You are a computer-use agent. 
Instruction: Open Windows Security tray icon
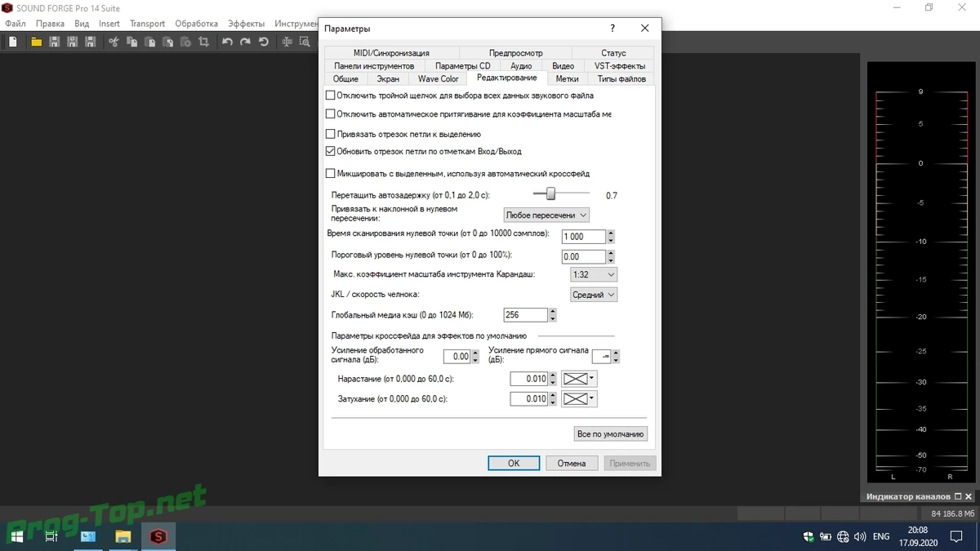(x=808, y=536)
